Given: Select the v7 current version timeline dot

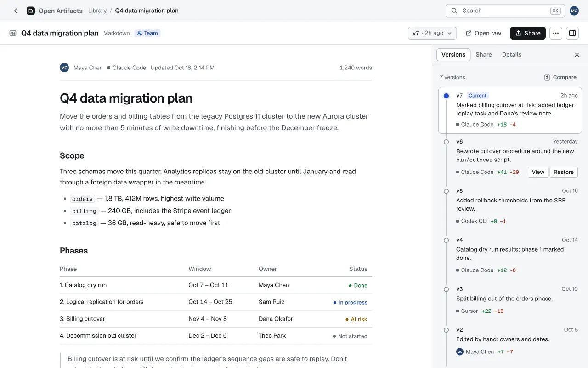Looking at the screenshot, I should pos(446,96).
